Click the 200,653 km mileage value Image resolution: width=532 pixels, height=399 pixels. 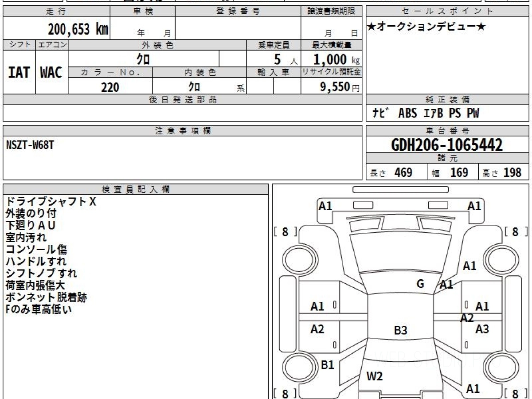pyautogui.click(x=78, y=29)
